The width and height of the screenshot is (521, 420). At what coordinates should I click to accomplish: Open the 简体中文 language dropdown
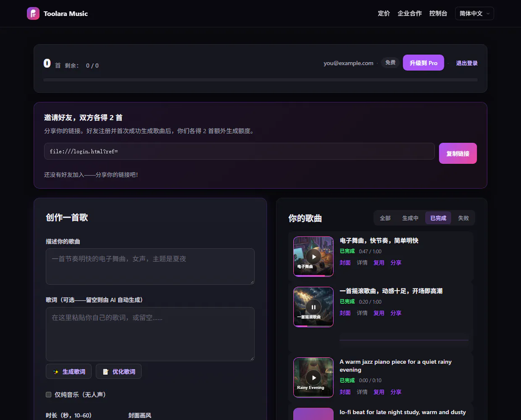click(x=474, y=13)
